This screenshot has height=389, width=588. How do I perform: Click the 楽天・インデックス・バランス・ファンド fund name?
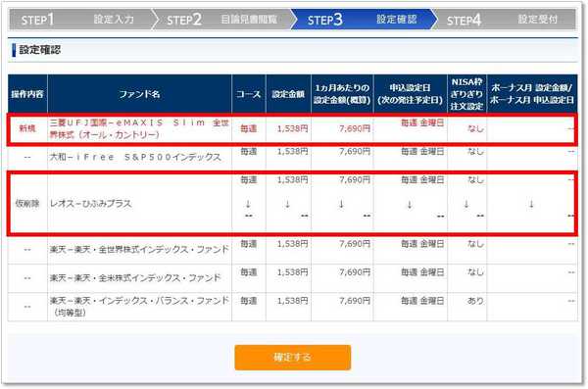(x=139, y=306)
